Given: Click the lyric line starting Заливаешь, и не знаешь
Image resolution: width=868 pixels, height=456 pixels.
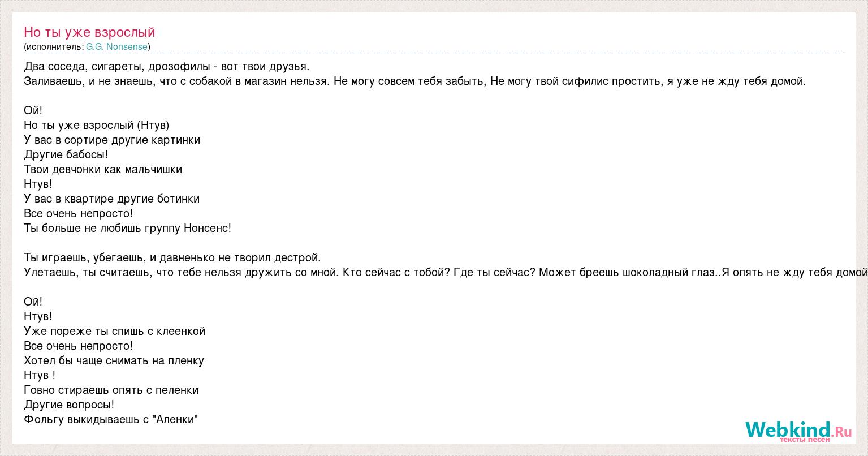Looking at the screenshot, I should 415,81.
